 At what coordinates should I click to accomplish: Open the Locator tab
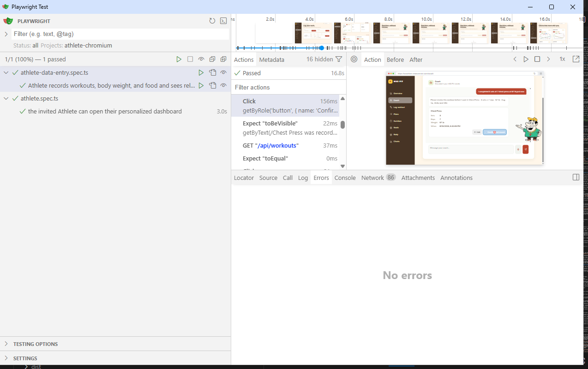[244, 178]
